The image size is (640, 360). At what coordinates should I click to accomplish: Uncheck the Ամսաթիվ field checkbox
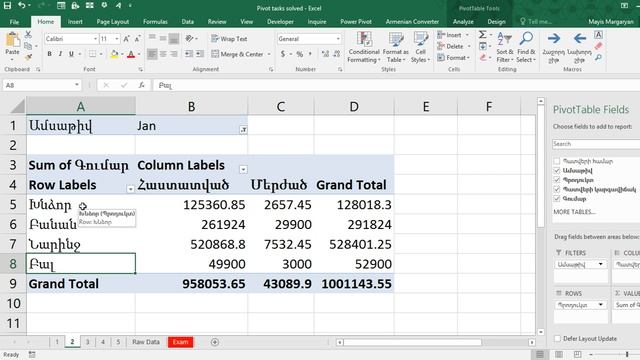(557, 170)
